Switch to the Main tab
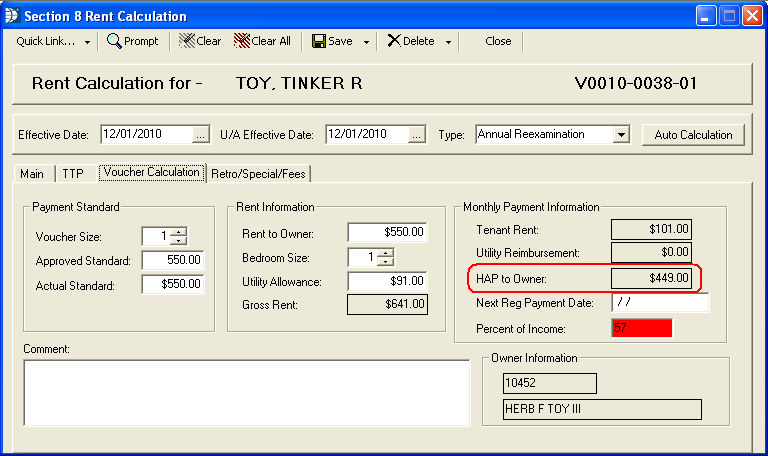Screen dimensions: 768x456 [x=32, y=174]
